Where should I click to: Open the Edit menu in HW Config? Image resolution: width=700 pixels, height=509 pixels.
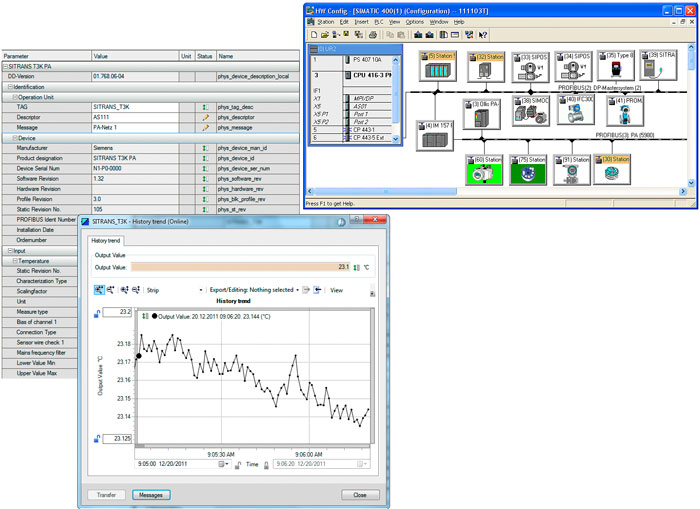[344, 21]
